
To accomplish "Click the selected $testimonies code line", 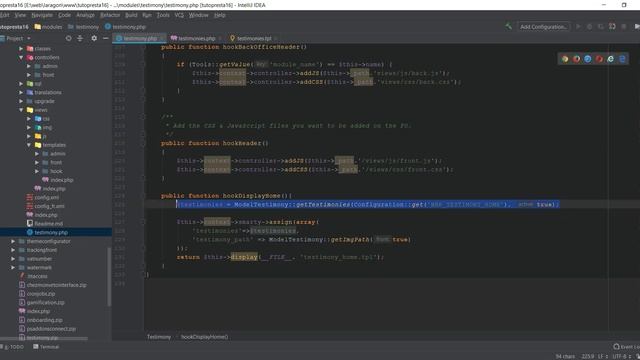I will pos(367,204).
